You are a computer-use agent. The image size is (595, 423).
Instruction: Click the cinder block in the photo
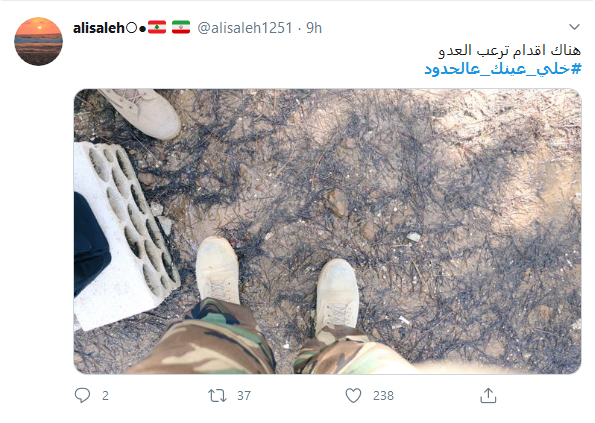126,235
